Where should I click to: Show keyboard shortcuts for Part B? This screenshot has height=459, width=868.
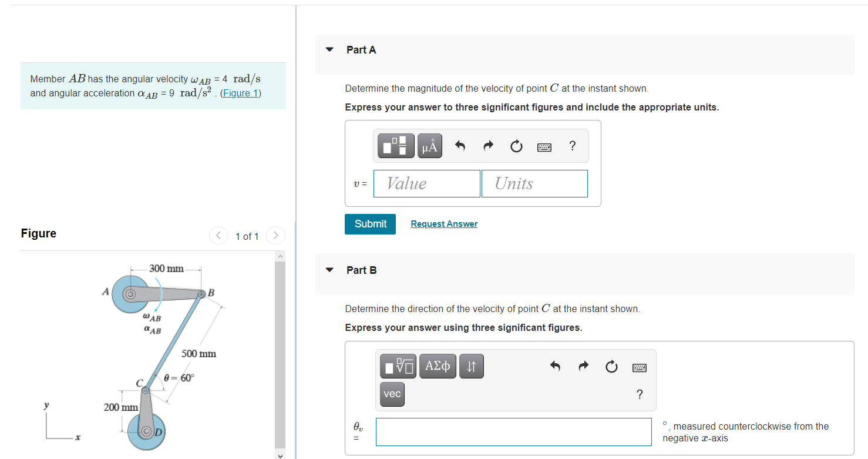pyautogui.click(x=640, y=367)
